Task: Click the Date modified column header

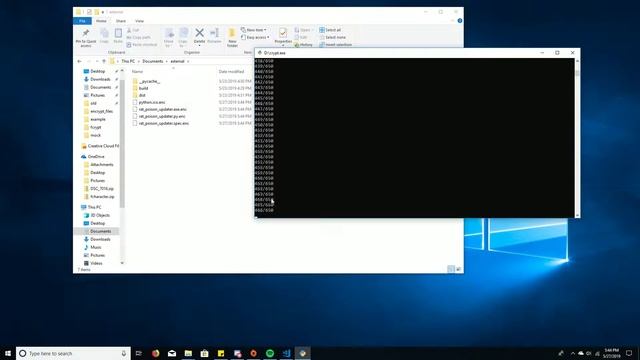Action: pos(231,71)
